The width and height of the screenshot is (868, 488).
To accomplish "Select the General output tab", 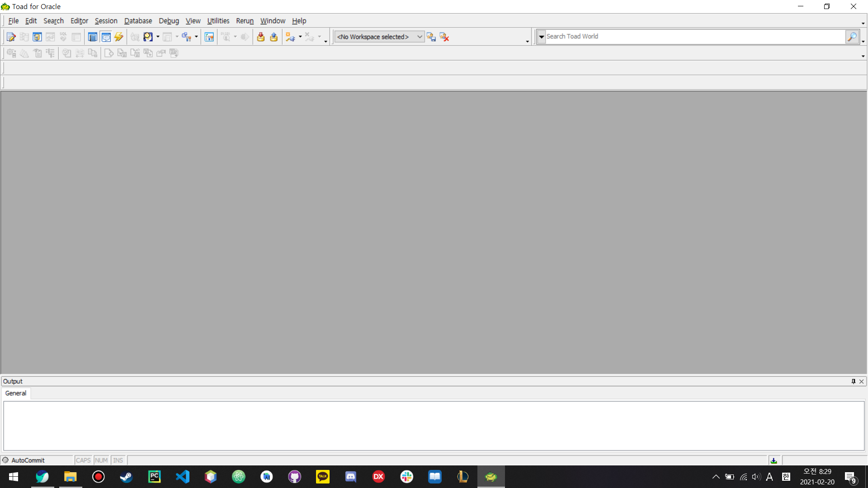I will click(x=16, y=393).
